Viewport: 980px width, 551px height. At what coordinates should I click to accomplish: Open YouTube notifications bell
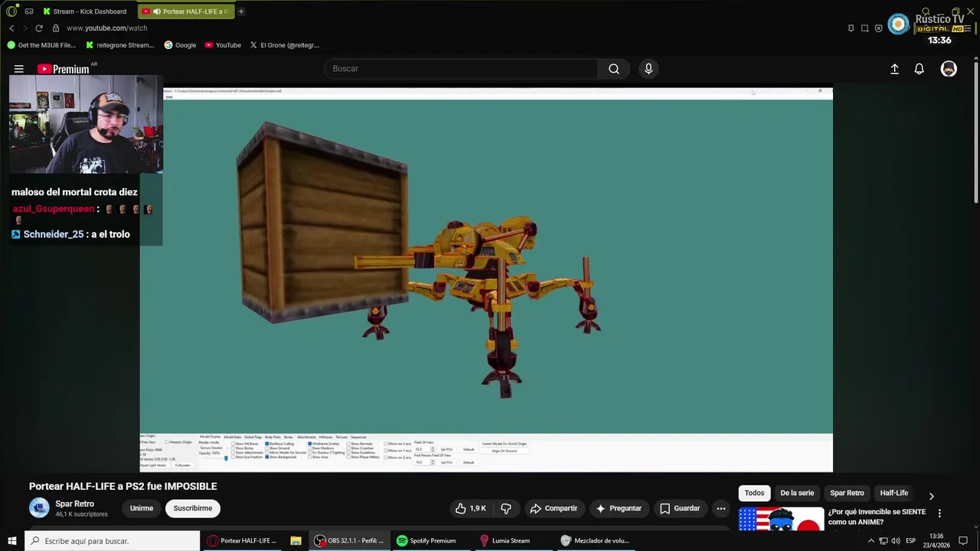920,69
